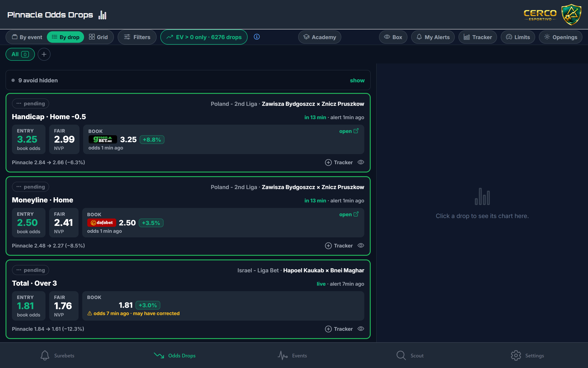Open the Limits page
This screenshot has width=588, height=368.
(518, 37)
